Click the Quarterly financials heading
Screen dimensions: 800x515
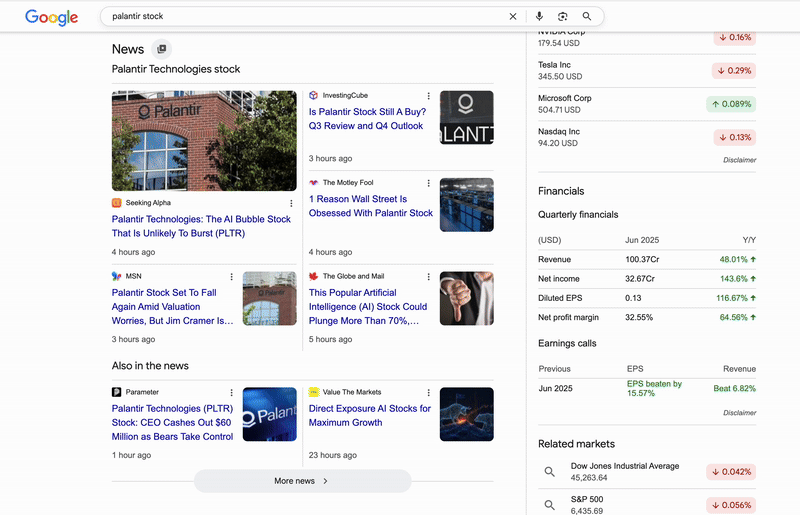pyautogui.click(x=578, y=214)
